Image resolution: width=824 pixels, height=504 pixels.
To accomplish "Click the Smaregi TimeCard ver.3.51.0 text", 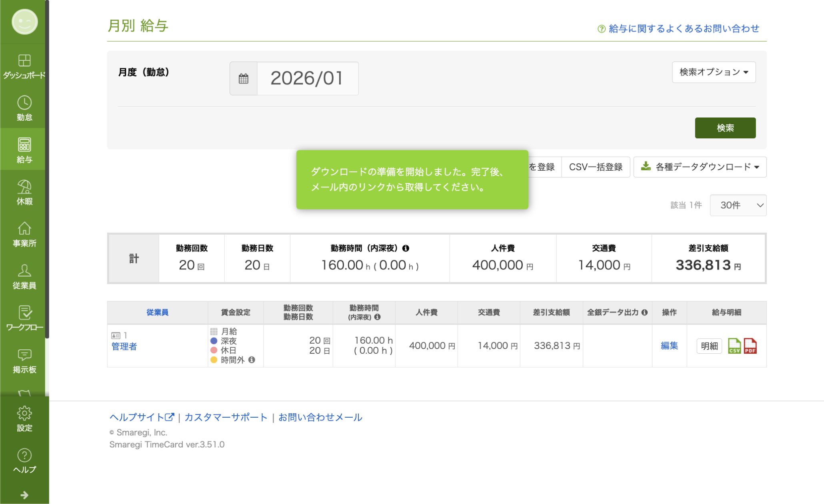I will point(167,444).
